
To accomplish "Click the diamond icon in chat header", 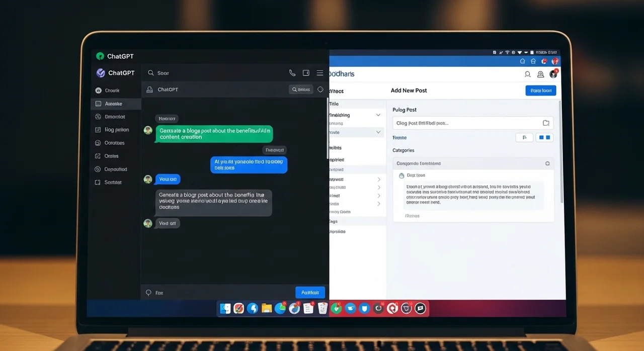I will click(320, 90).
